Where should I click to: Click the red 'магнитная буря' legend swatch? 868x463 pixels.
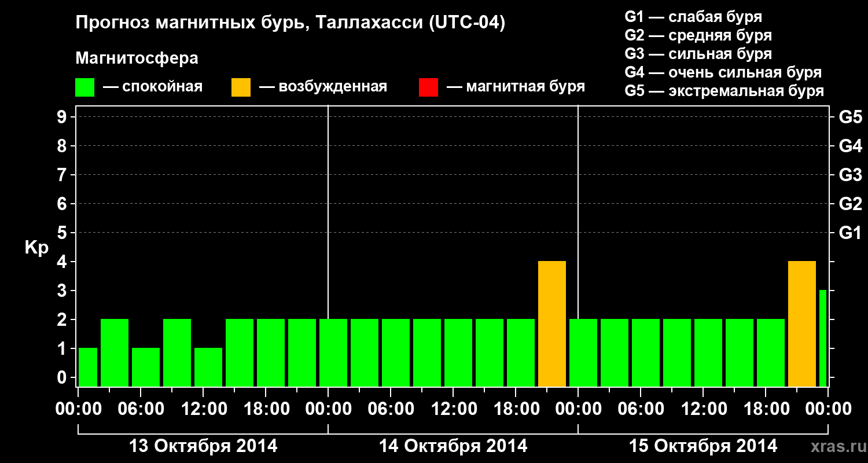(428, 87)
